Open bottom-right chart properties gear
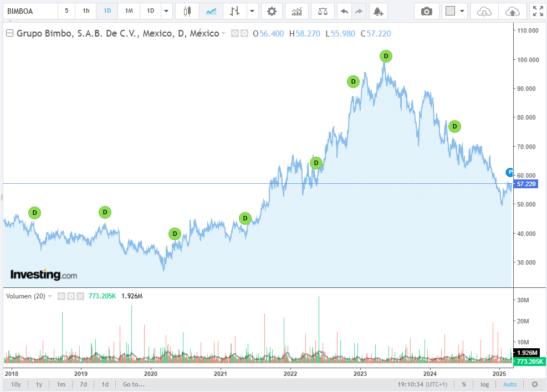Viewport: 547px width, 392px height. click(x=534, y=384)
